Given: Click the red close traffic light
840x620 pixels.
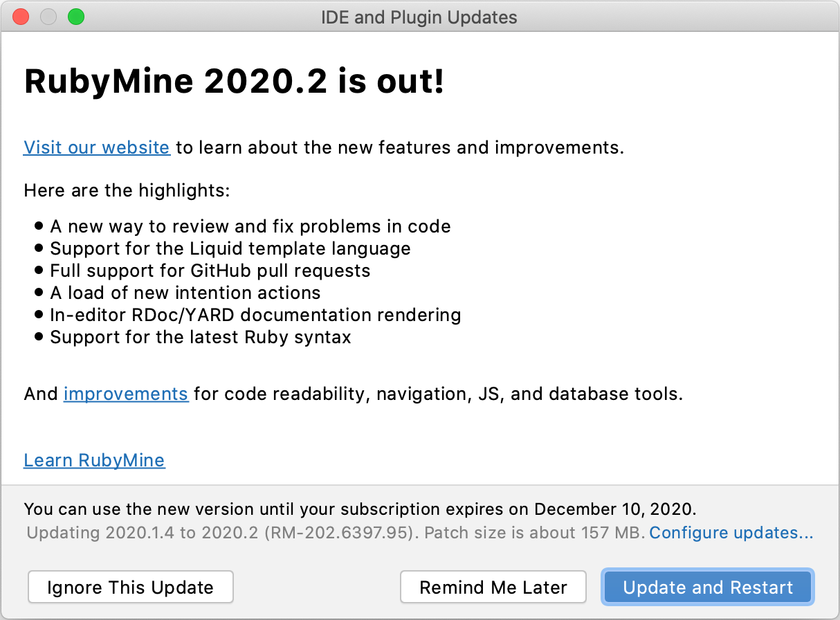Looking at the screenshot, I should click(21, 17).
